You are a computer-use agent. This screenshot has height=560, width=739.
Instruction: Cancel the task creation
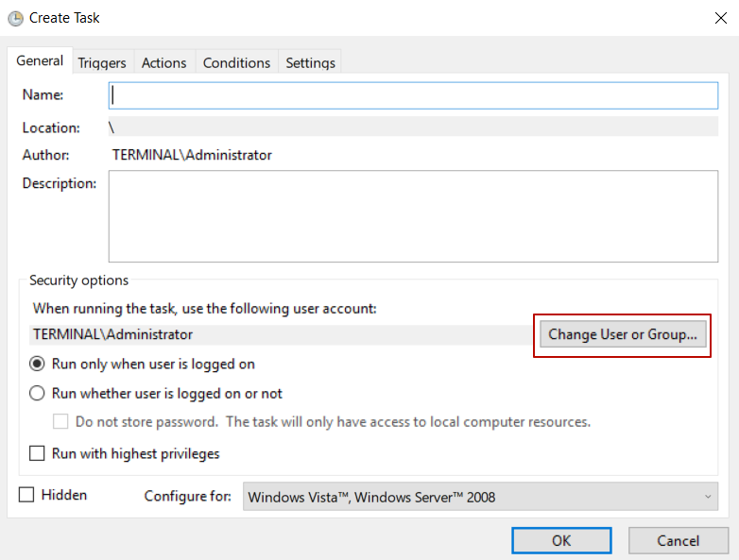click(x=678, y=541)
